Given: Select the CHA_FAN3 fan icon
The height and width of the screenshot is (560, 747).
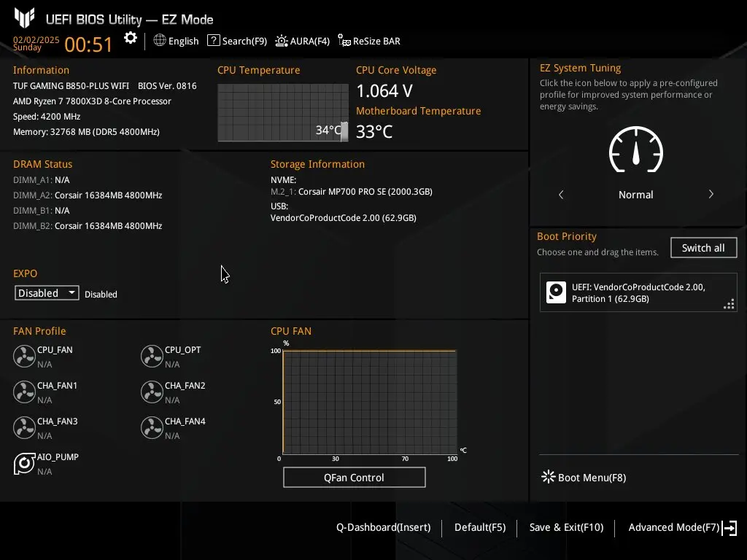Looking at the screenshot, I should tap(24, 427).
